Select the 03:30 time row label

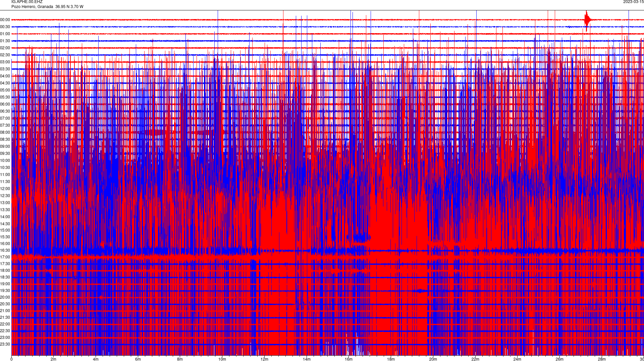(5, 69)
